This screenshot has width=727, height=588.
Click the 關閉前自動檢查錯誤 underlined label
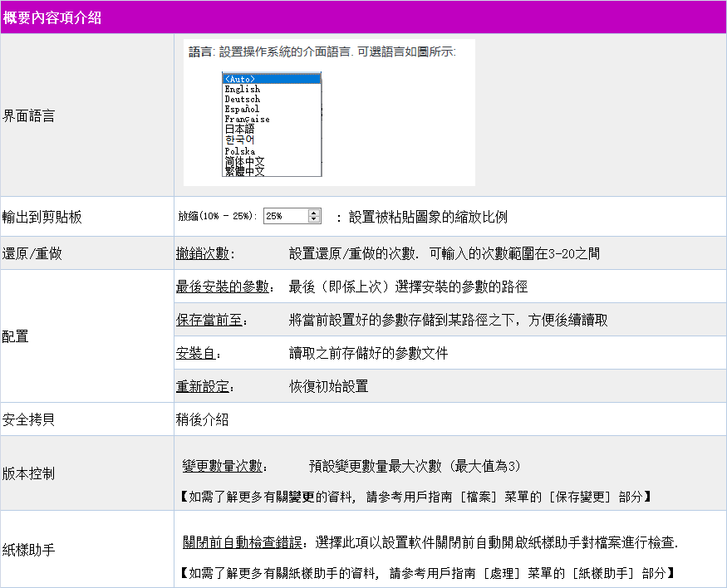[x=242, y=542]
